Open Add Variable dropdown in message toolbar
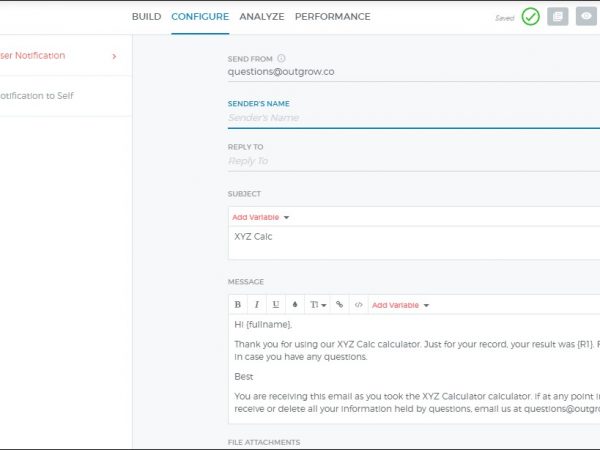Viewport: 600px width, 450px height. click(399, 304)
